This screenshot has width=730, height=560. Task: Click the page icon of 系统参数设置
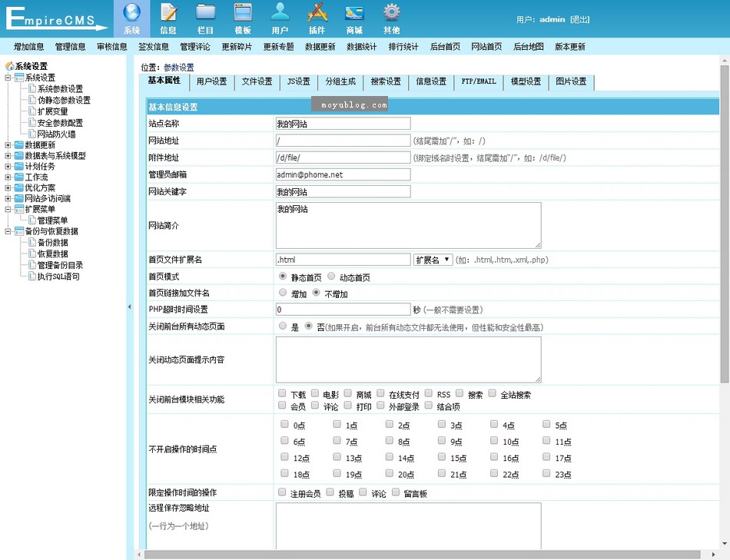[32, 88]
